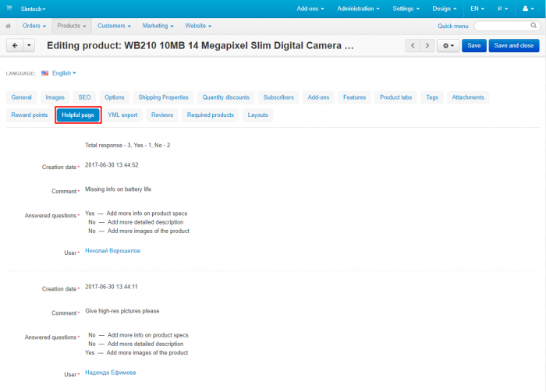Go to next product with right chevron
The height and width of the screenshot is (392, 546).
[427, 45]
